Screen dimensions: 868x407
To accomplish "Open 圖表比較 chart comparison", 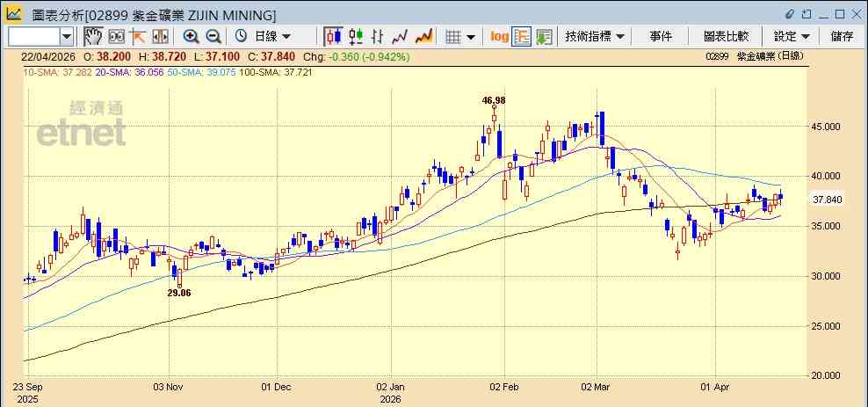I will click(726, 37).
